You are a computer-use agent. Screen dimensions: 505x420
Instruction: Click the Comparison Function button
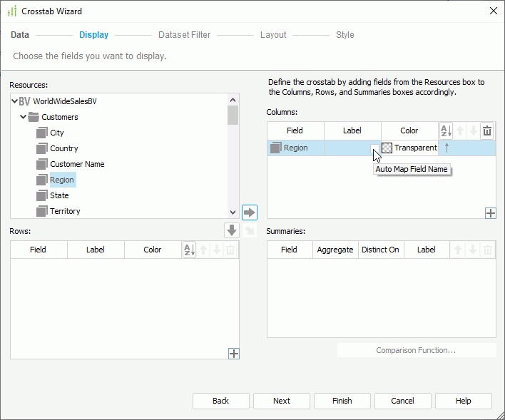click(417, 350)
